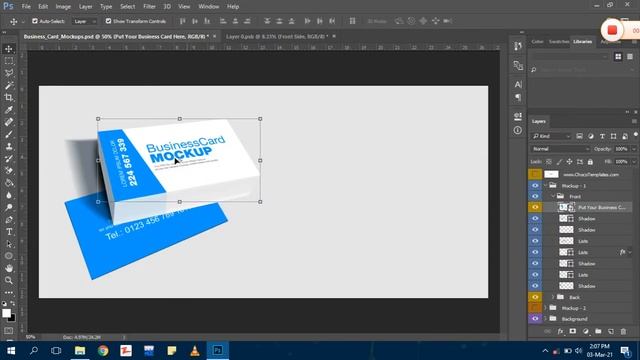Select the Rectangular Marquee tool
Image resolution: width=640 pixels, height=360 pixels.
click(9, 61)
